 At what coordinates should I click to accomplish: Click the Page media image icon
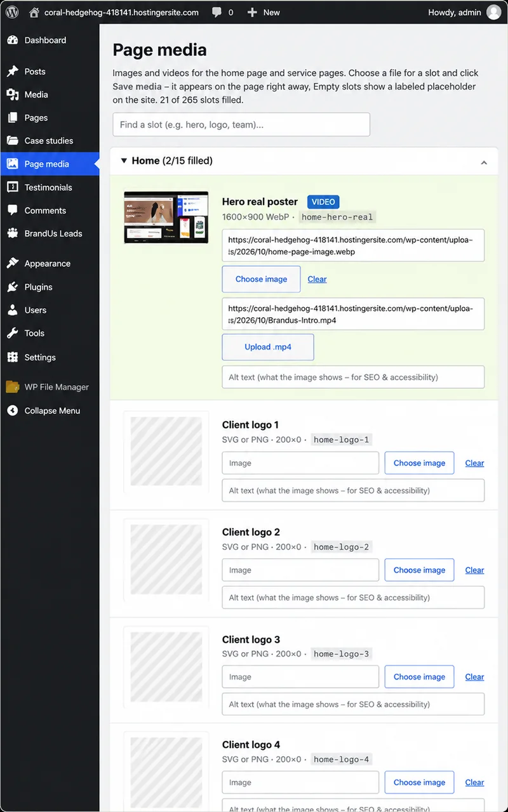point(13,164)
